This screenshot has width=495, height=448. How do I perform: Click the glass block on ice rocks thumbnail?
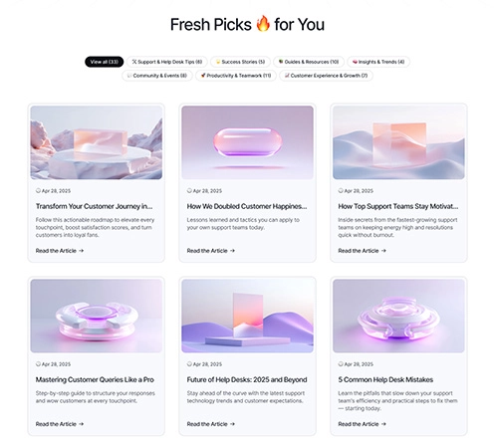97,142
